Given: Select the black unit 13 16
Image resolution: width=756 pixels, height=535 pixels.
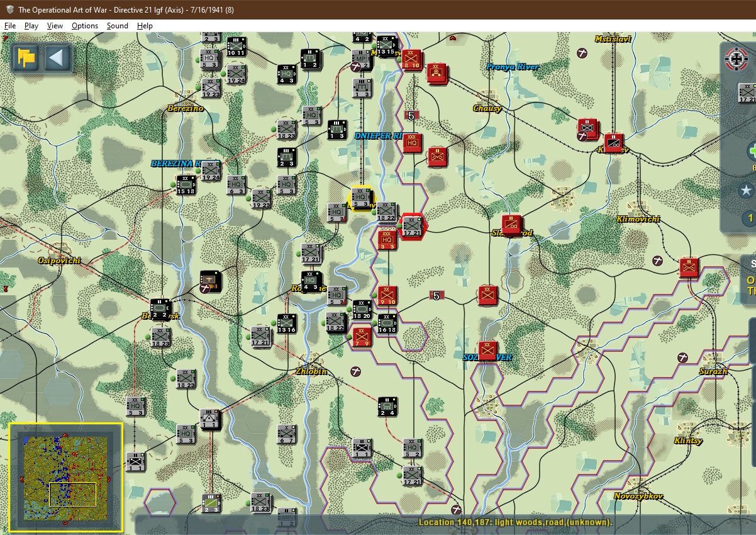Looking at the screenshot, I should [x=286, y=323].
